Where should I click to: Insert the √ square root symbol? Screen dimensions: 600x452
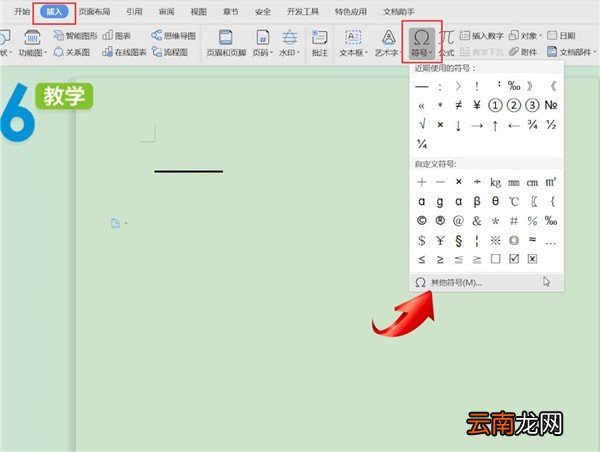pyautogui.click(x=422, y=124)
